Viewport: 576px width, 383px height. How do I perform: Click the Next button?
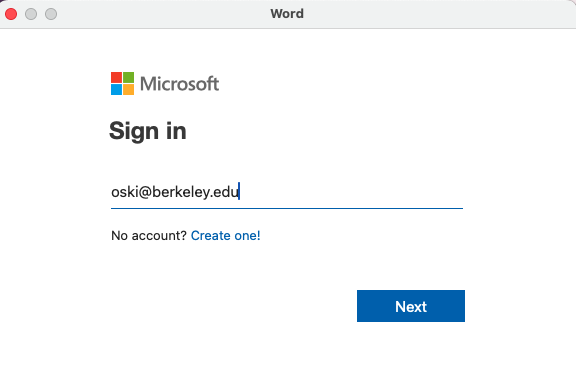tap(411, 306)
